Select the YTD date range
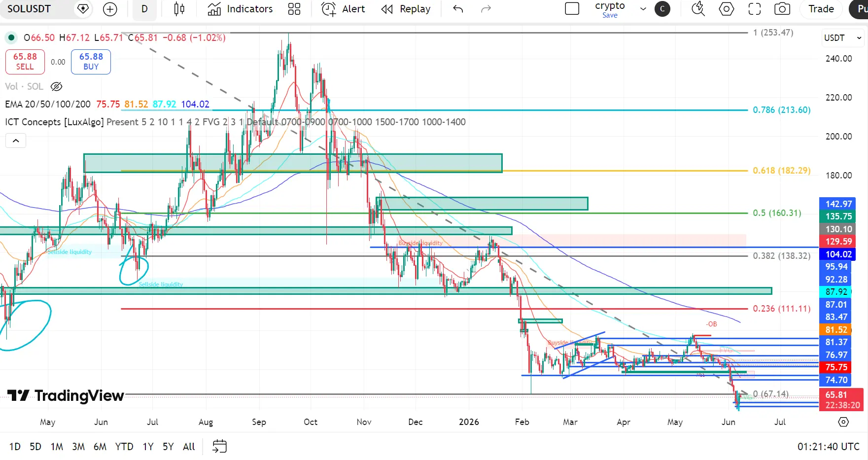 point(124,447)
